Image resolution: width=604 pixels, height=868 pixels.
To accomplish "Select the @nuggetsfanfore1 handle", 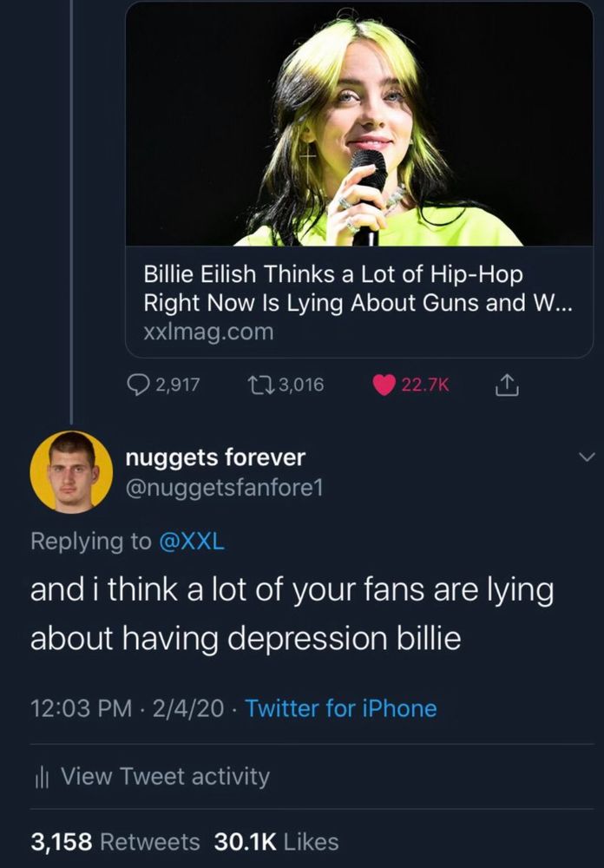I will tap(224, 489).
